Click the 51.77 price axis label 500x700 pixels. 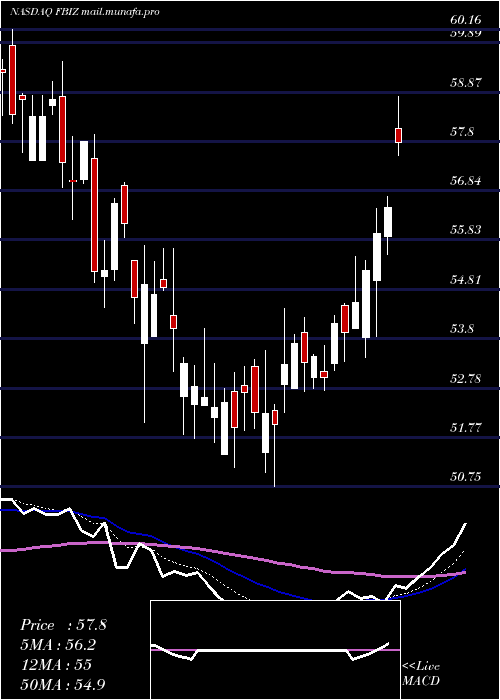click(x=466, y=428)
